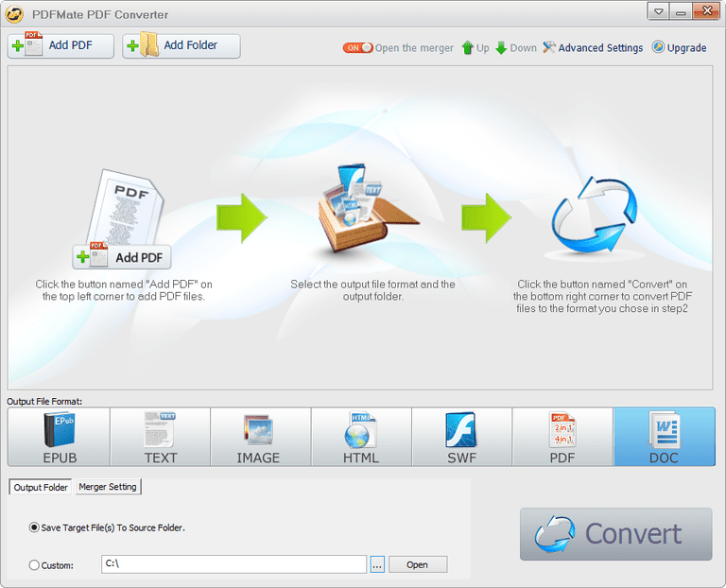Browse for a folder with the ... button
The image size is (726, 588).
[x=377, y=565]
